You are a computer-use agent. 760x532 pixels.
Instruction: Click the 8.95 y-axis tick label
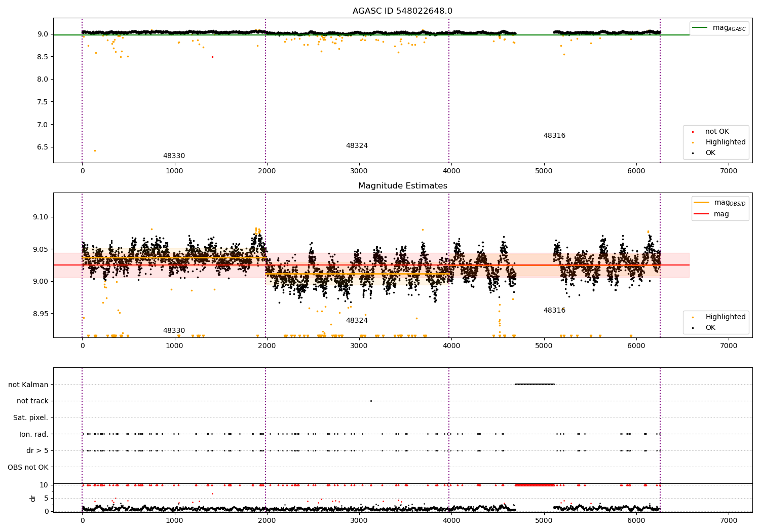40,314
